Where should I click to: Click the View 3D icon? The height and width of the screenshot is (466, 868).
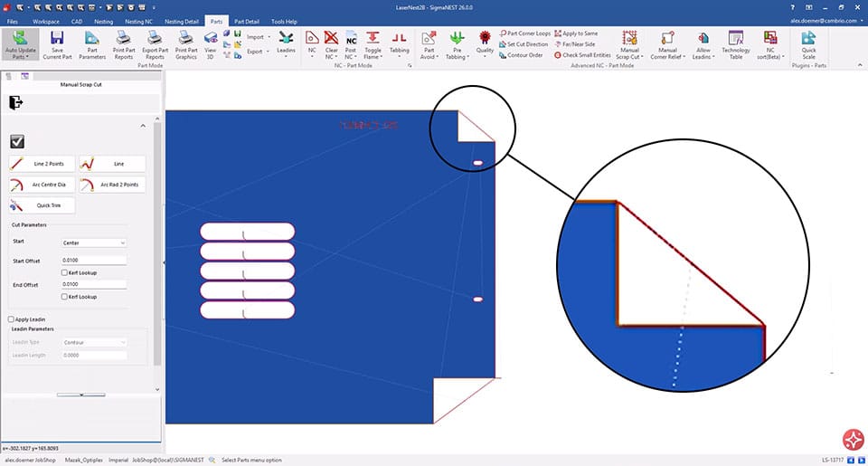point(210,38)
